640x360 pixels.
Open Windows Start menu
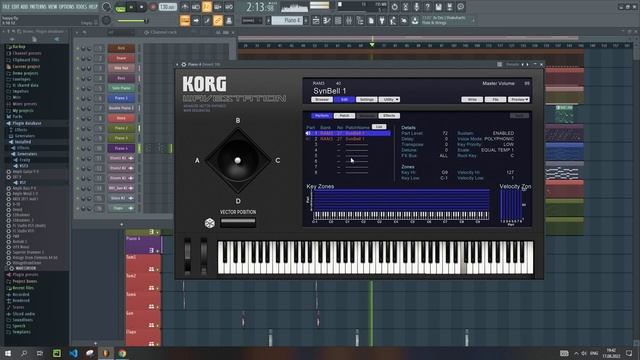tap(7, 353)
